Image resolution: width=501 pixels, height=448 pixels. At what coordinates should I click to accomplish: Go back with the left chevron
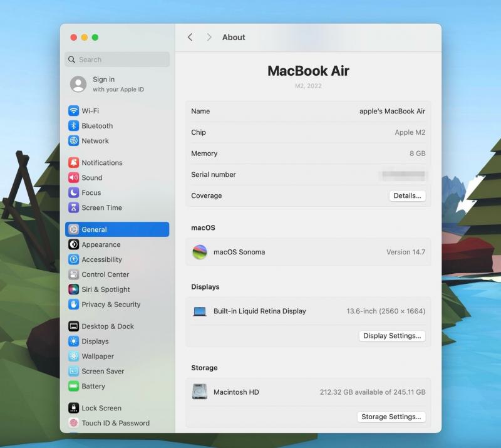click(x=190, y=37)
